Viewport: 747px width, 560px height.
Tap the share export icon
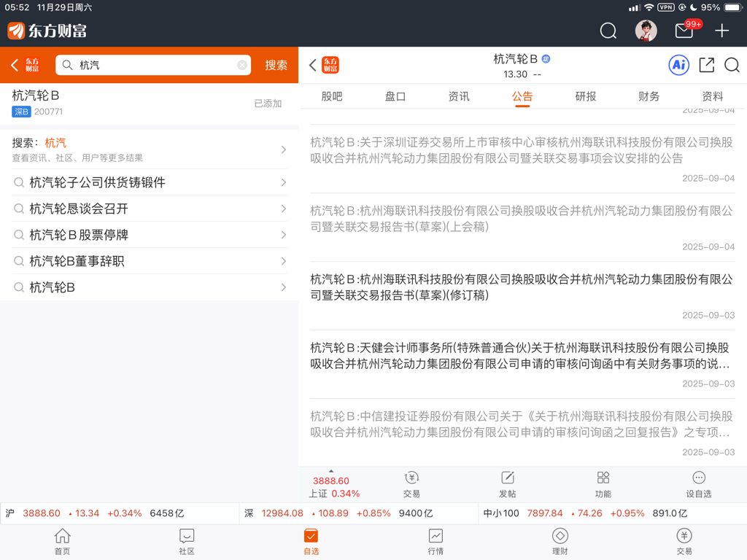706,65
